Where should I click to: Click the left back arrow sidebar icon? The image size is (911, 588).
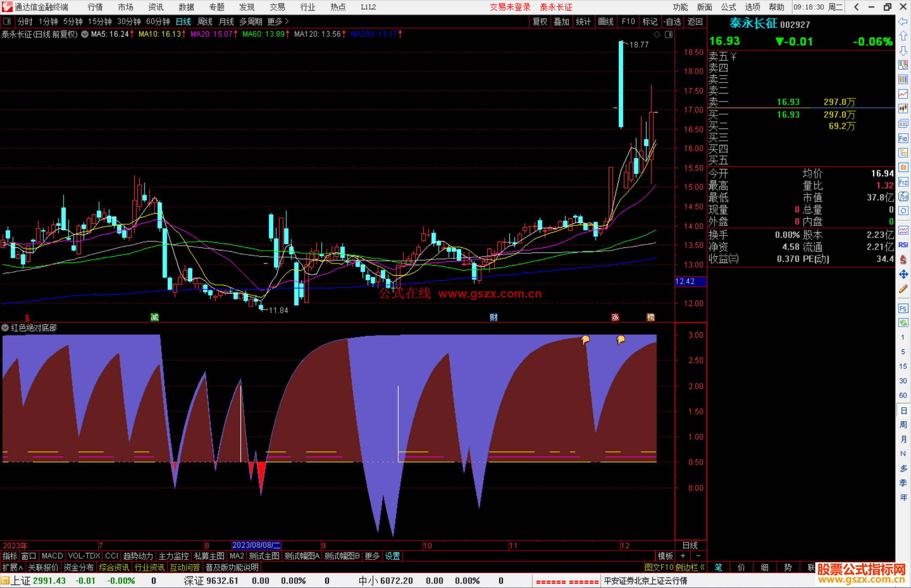[x=903, y=21]
